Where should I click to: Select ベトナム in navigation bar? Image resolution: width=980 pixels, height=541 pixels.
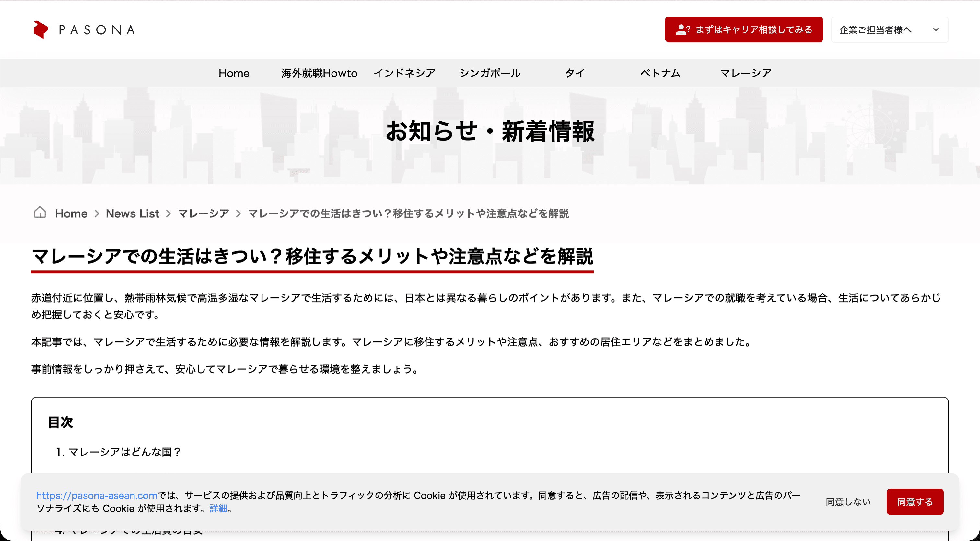[x=660, y=73]
